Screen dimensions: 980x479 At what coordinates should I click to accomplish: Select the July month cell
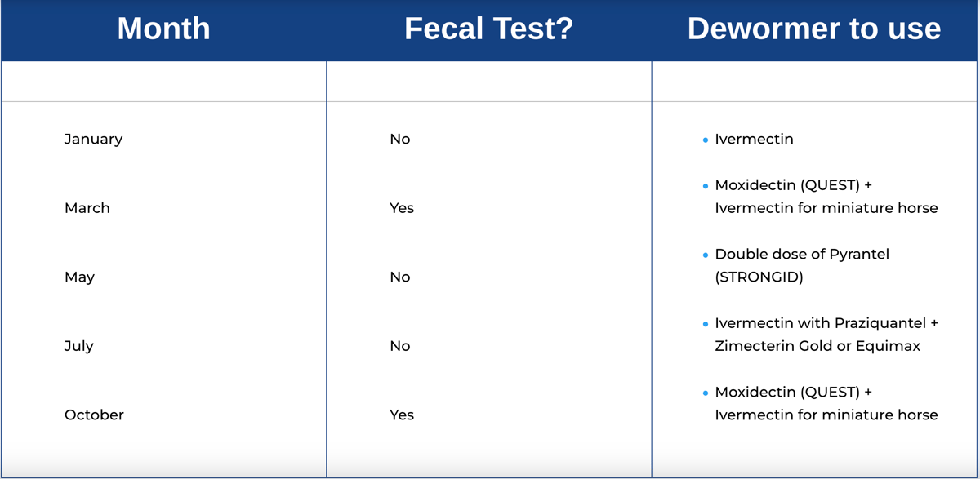pos(79,346)
